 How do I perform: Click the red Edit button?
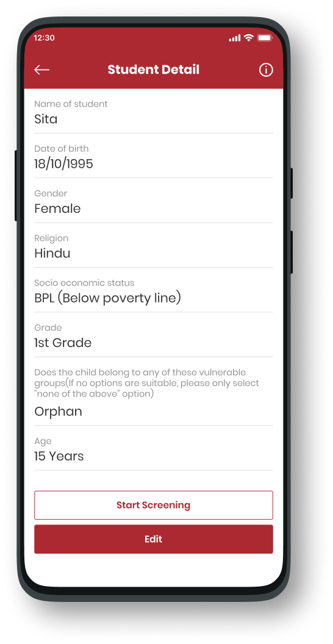(154, 539)
